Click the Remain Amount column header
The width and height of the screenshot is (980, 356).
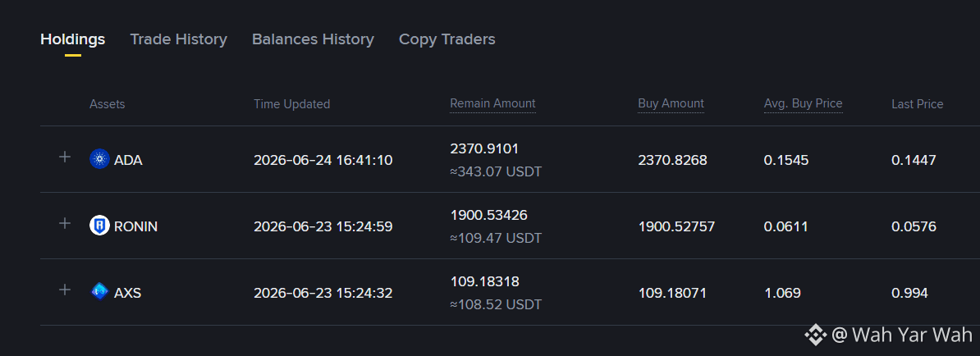point(492,103)
